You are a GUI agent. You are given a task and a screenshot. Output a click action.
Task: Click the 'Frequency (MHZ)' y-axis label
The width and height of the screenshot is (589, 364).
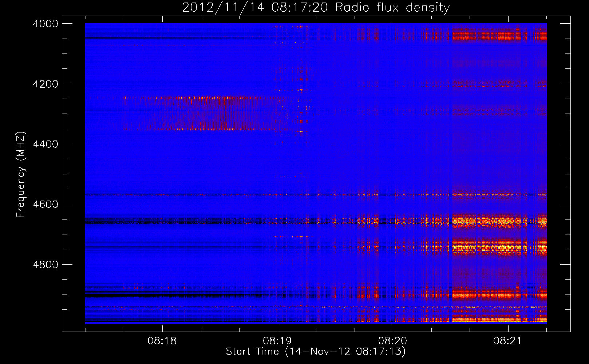pyautogui.click(x=21, y=175)
